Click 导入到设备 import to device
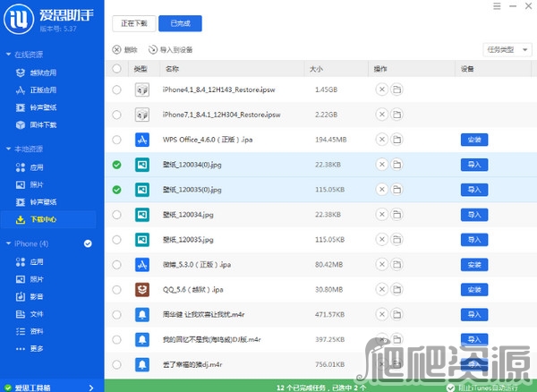The height and width of the screenshot is (392, 537). pyautogui.click(x=170, y=50)
